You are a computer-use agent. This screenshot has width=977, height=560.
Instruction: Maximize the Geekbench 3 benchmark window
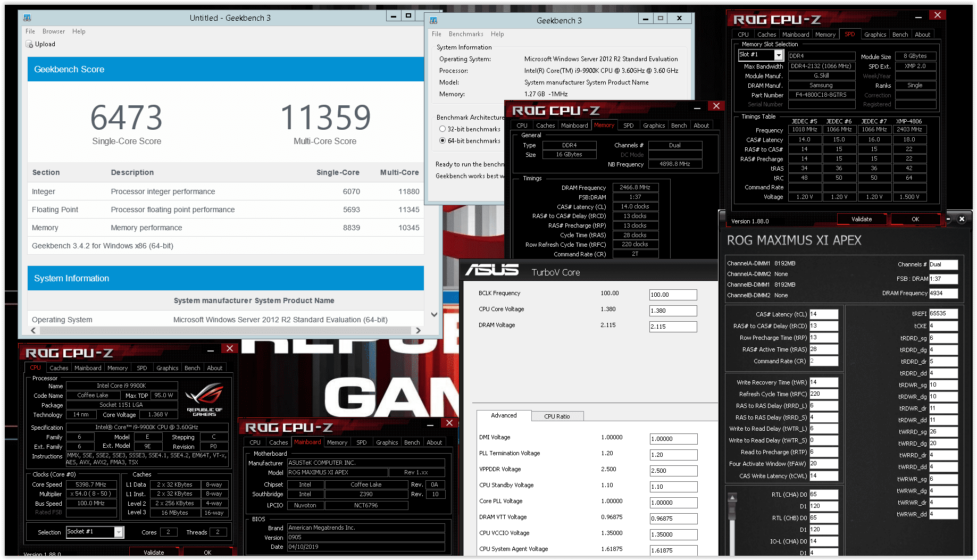[x=660, y=19]
